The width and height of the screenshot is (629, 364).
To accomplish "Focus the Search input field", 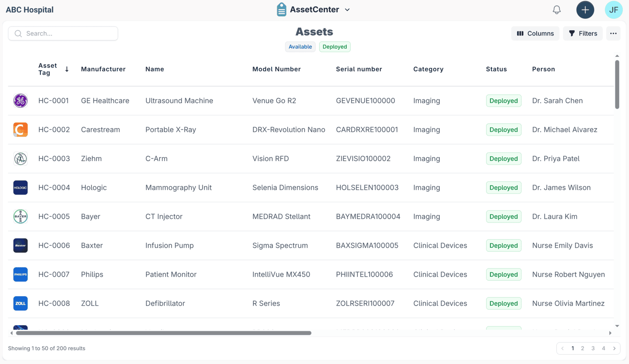I will (x=63, y=33).
